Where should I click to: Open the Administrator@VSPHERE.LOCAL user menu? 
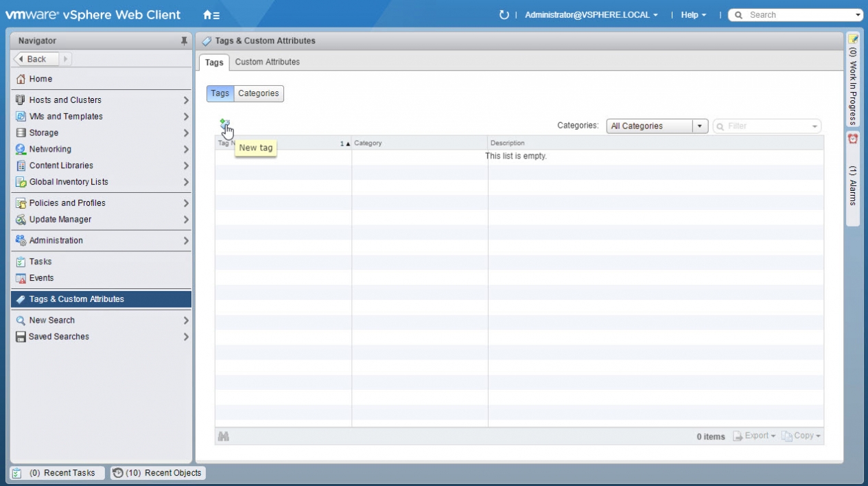(591, 15)
